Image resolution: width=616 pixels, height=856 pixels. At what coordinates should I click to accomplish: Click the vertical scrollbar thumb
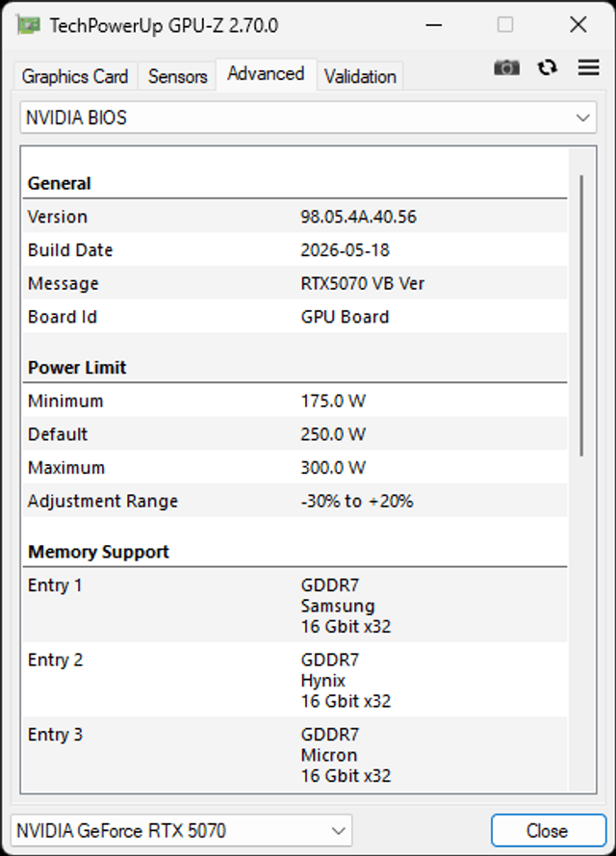point(581,316)
